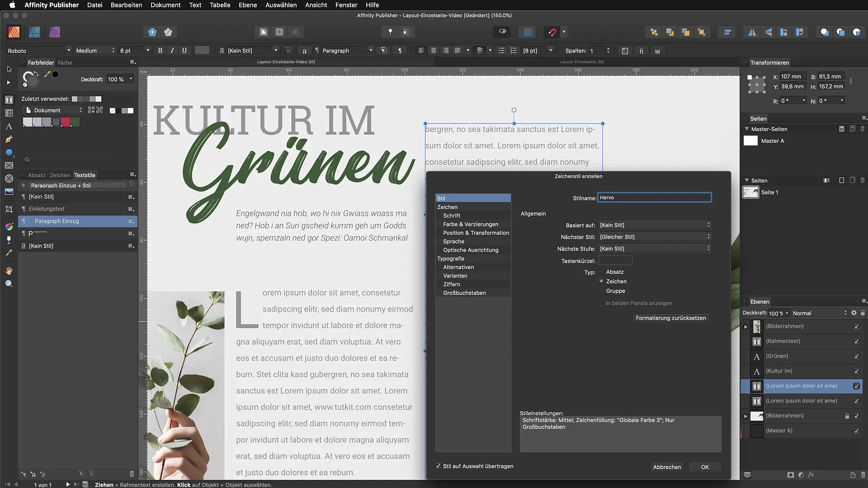The image size is (868, 488).
Task: Toggle snapping magnet icon
Action: pyautogui.click(x=552, y=32)
